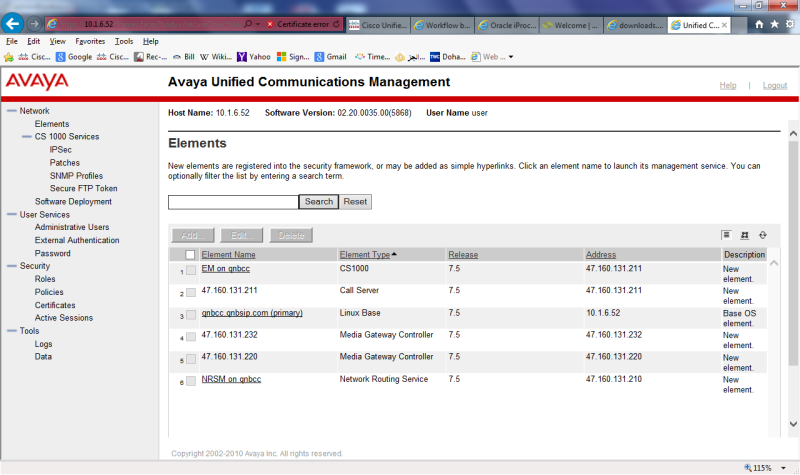This screenshot has width=800, height=475.
Task: Click the page refresh icon in address bar
Action: pos(336,24)
